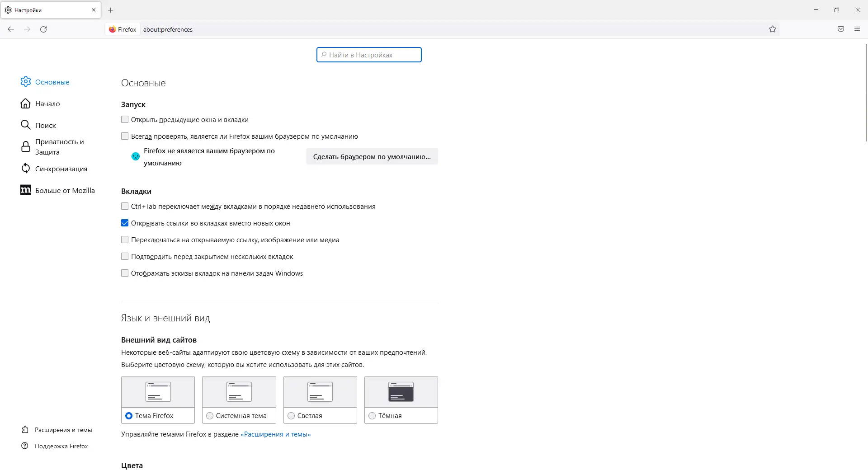Switch to the Синхронизация section
This screenshot has width=868, height=470.
point(61,169)
